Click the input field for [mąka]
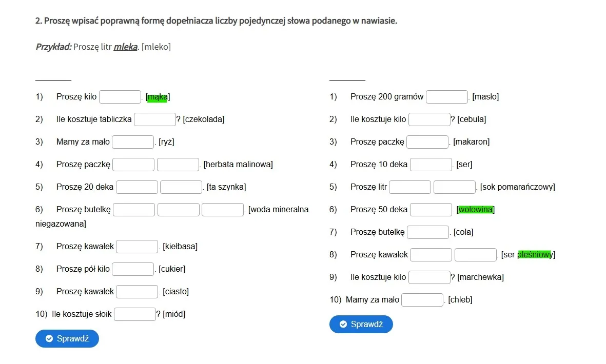The image size is (606, 364). (120, 97)
